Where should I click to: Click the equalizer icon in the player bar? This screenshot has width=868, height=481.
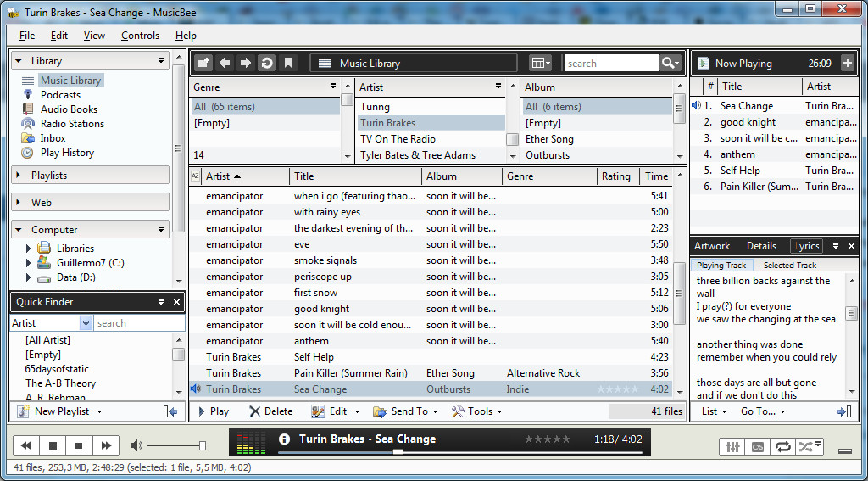(x=732, y=446)
